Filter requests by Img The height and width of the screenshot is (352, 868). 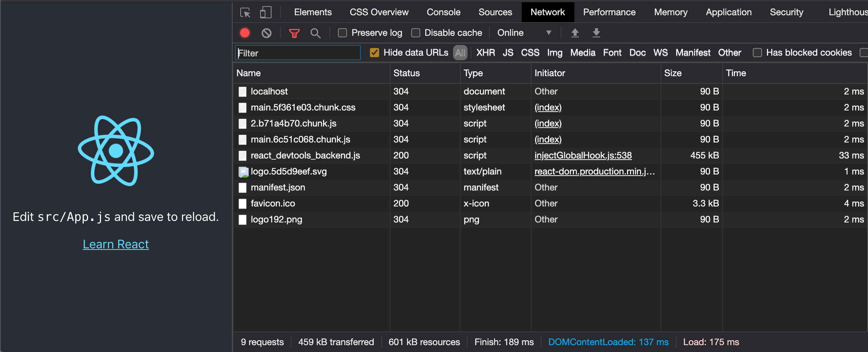(555, 53)
